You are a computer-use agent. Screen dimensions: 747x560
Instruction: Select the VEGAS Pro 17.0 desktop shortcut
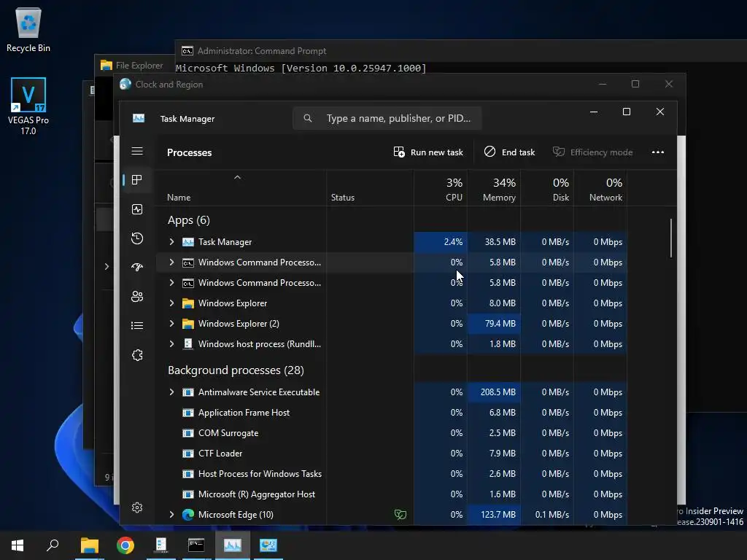point(28,106)
